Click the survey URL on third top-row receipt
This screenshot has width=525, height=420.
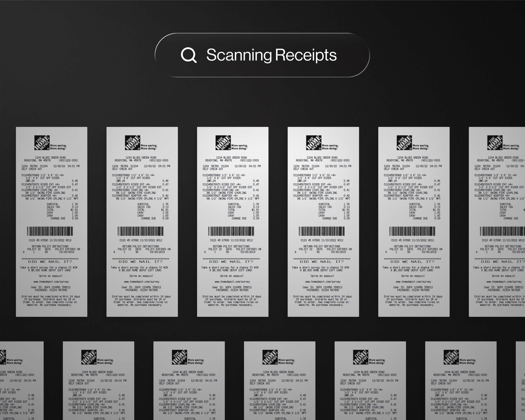(232, 282)
